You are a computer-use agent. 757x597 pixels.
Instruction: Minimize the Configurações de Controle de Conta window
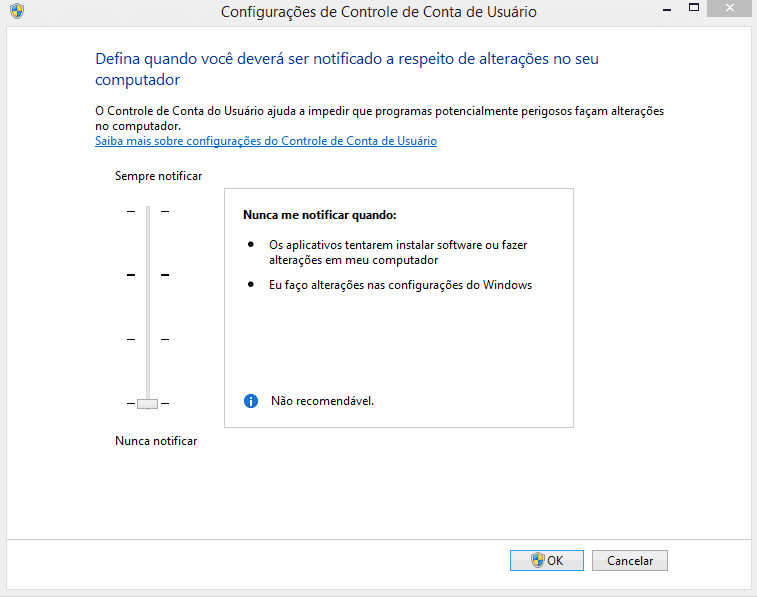coord(667,9)
